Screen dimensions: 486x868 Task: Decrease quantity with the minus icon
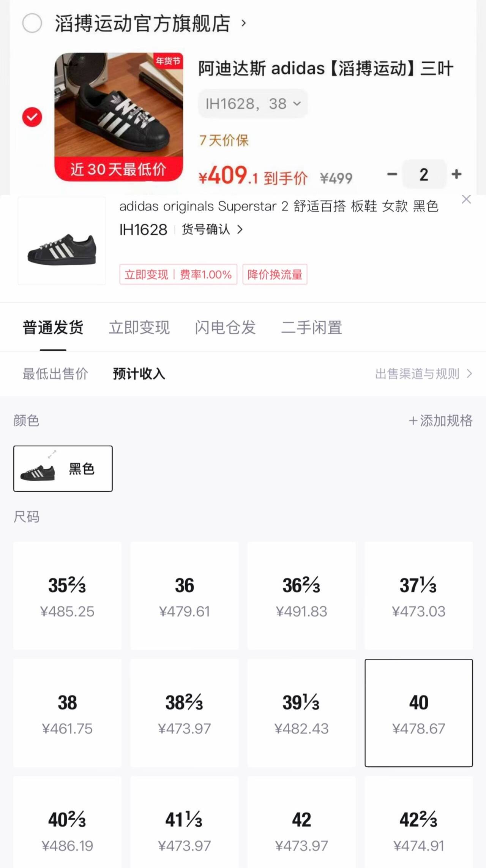point(392,174)
